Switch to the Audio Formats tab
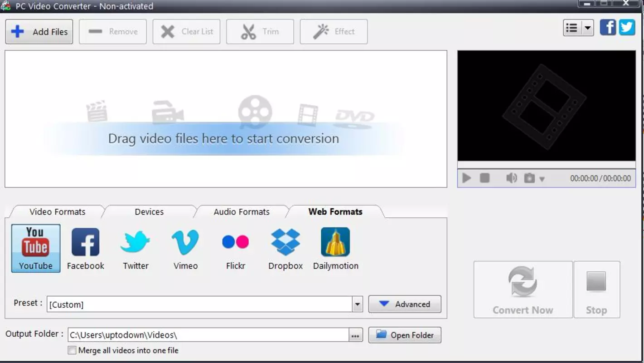Viewport: 644px width, 363px height. [242, 212]
